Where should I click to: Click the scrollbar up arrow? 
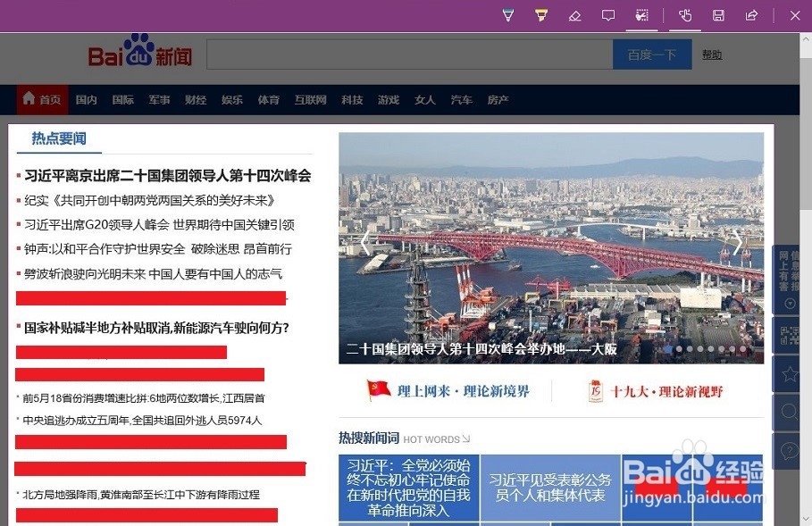(x=807, y=39)
